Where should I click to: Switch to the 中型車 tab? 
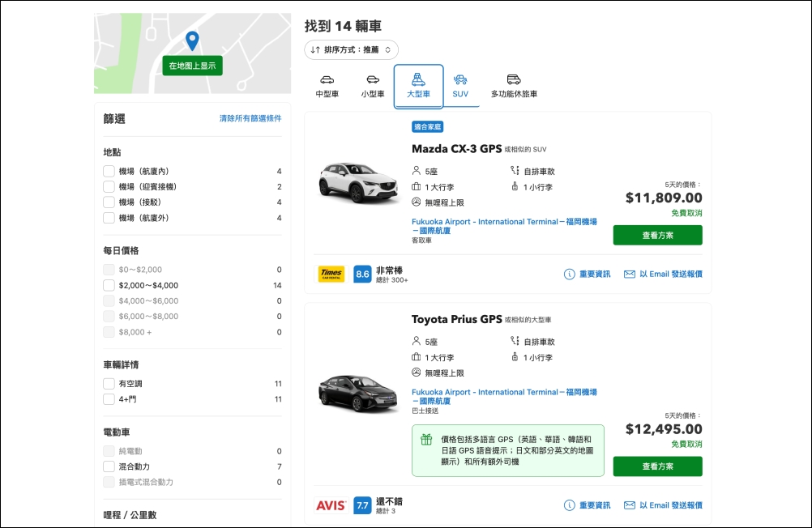(327, 87)
